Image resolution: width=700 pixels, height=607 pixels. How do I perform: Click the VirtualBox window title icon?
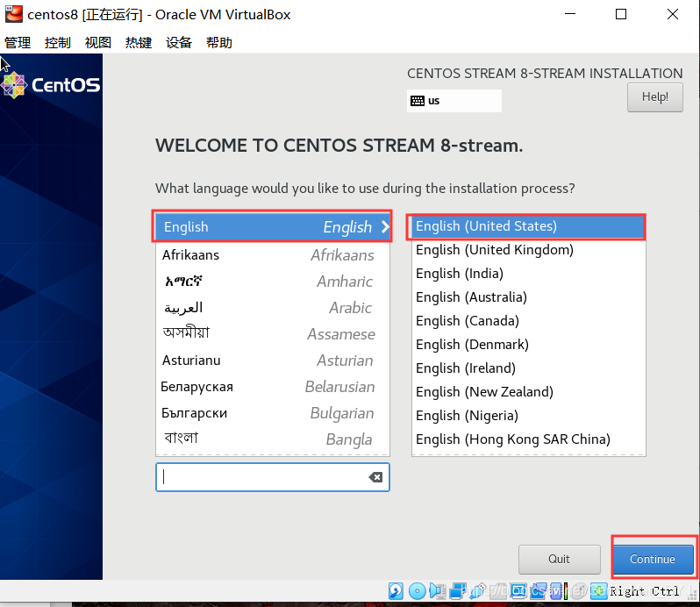tap(13, 14)
